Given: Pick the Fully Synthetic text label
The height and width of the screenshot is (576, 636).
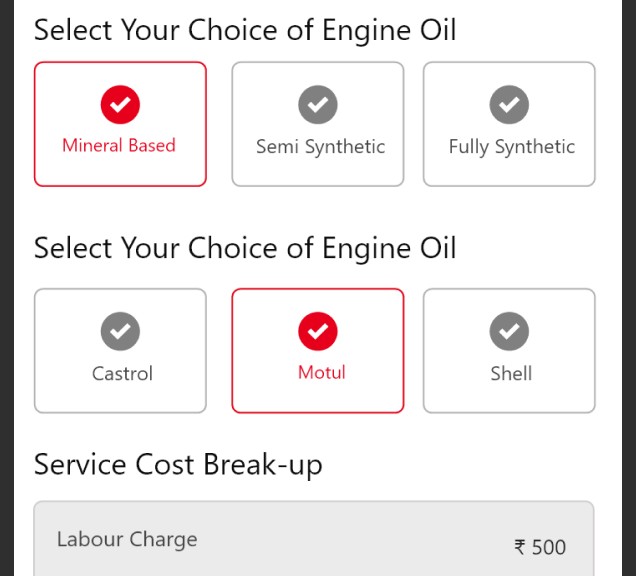Looking at the screenshot, I should click(511, 147).
